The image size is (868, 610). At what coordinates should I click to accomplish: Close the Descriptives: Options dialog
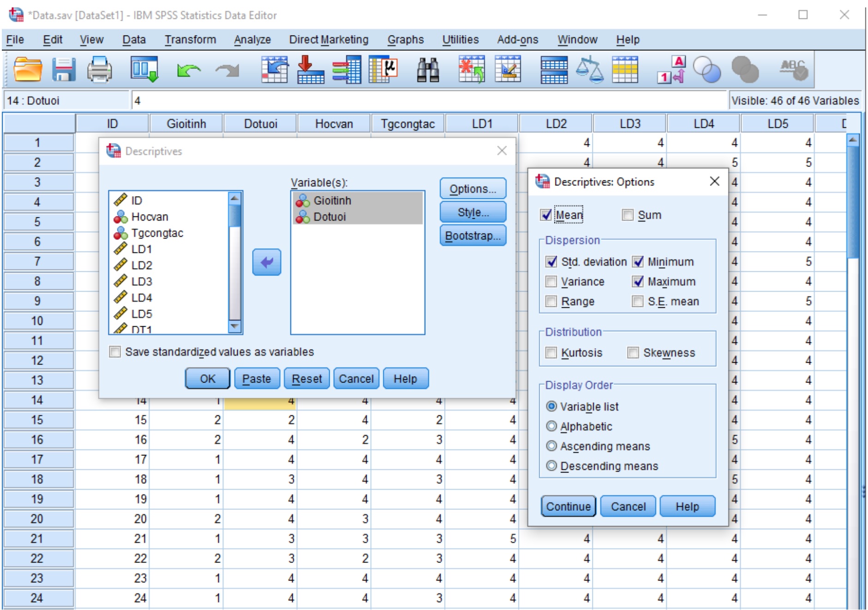(714, 181)
